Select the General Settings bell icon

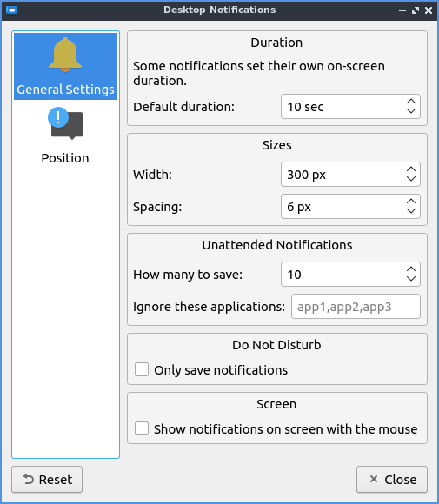click(65, 55)
